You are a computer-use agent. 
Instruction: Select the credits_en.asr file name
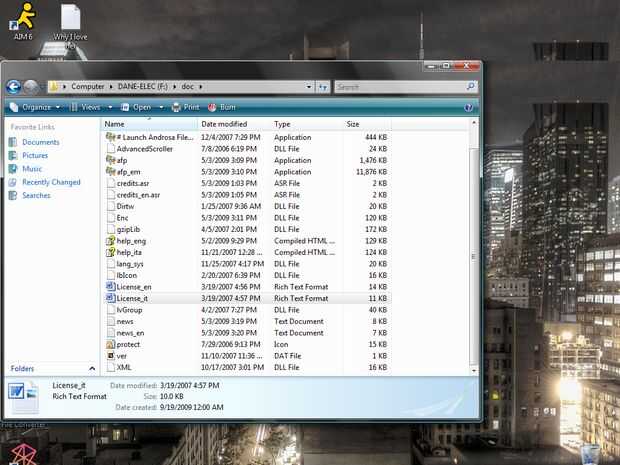(x=138, y=195)
